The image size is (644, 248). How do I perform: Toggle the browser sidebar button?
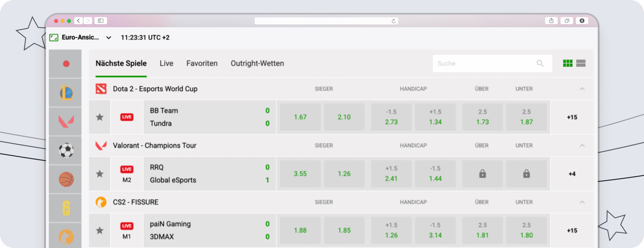[x=101, y=21]
